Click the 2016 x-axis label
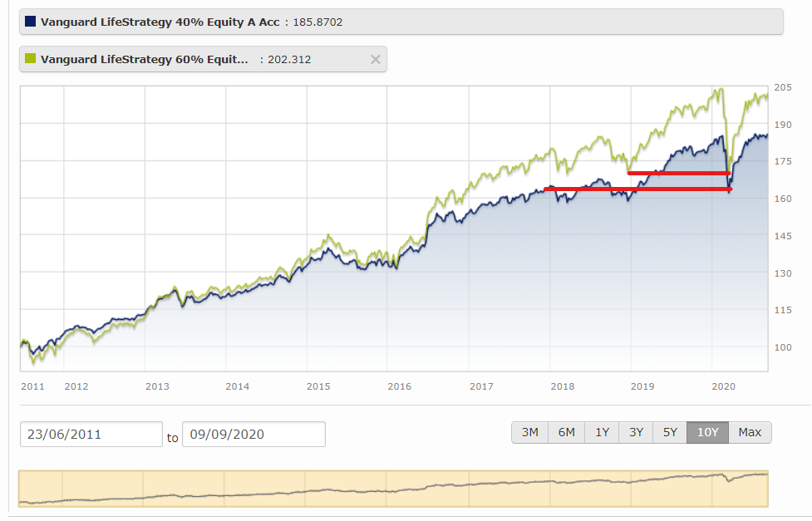Viewport: 812px width, 521px height. (x=399, y=386)
